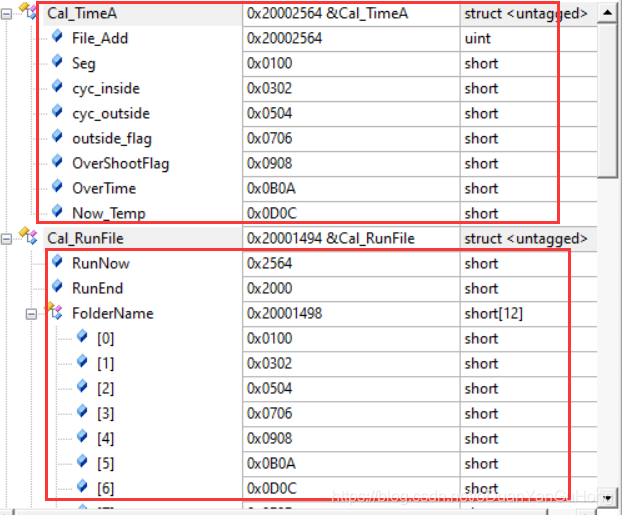Click the Now_Temp value 0x0D0C

point(272,213)
